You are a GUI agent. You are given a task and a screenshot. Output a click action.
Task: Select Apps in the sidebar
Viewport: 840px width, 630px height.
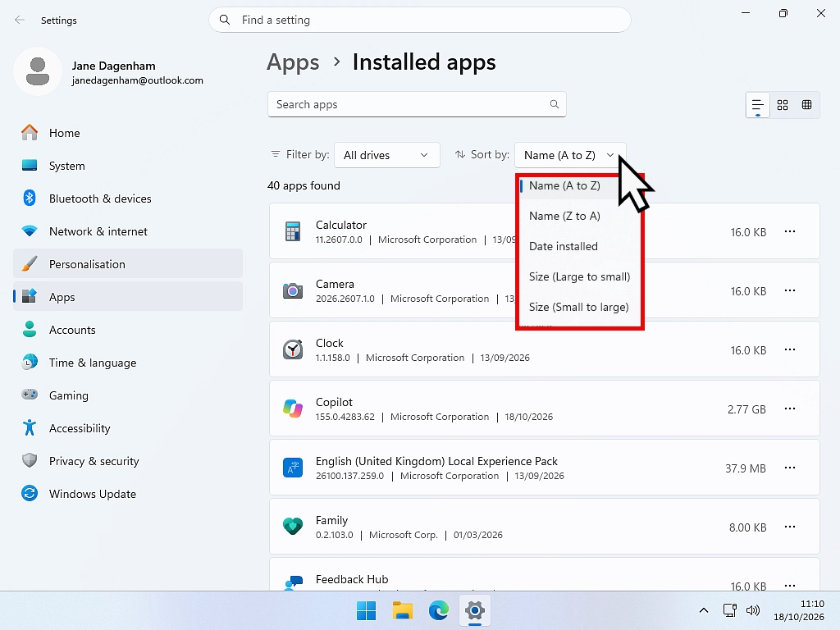(127, 297)
